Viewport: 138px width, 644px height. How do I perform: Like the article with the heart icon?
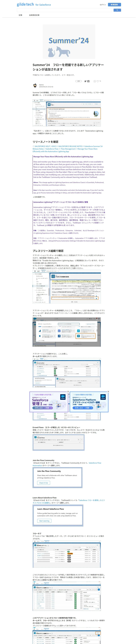coord(98,81)
